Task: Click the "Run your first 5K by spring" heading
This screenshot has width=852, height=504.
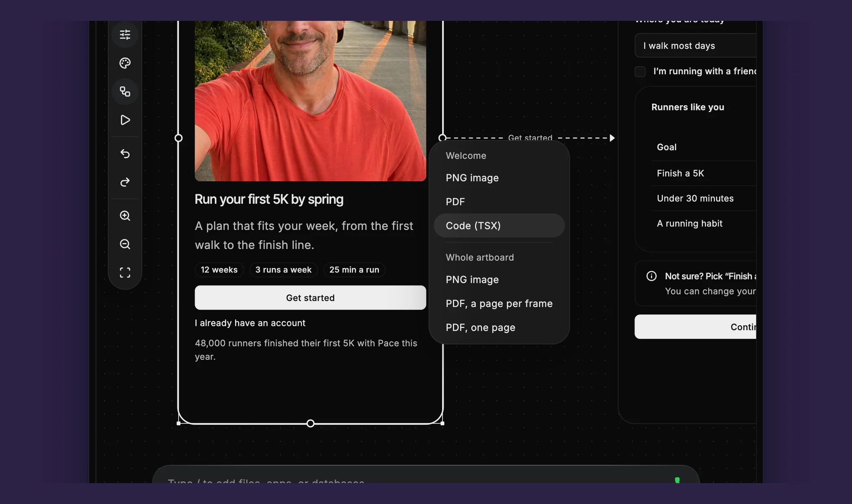Action: coord(269,199)
